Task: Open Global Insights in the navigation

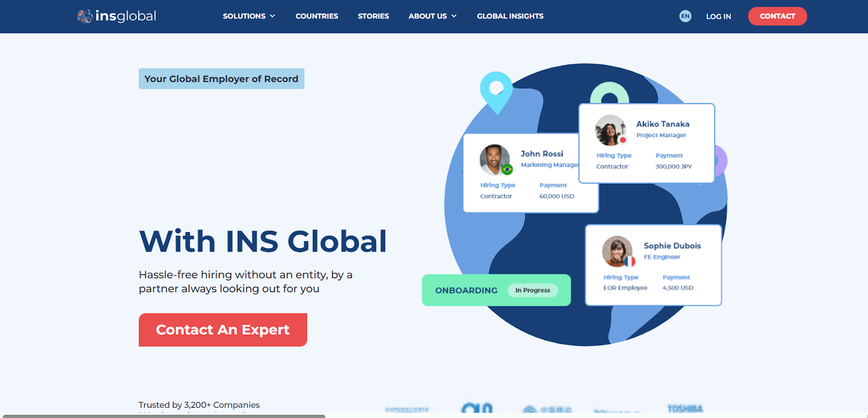Action: (510, 16)
